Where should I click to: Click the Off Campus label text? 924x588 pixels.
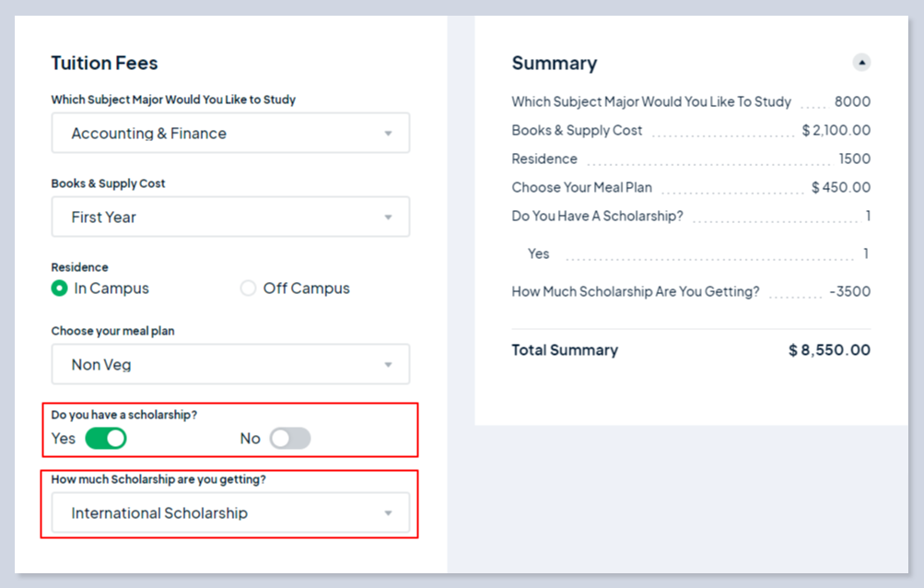coord(307,288)
